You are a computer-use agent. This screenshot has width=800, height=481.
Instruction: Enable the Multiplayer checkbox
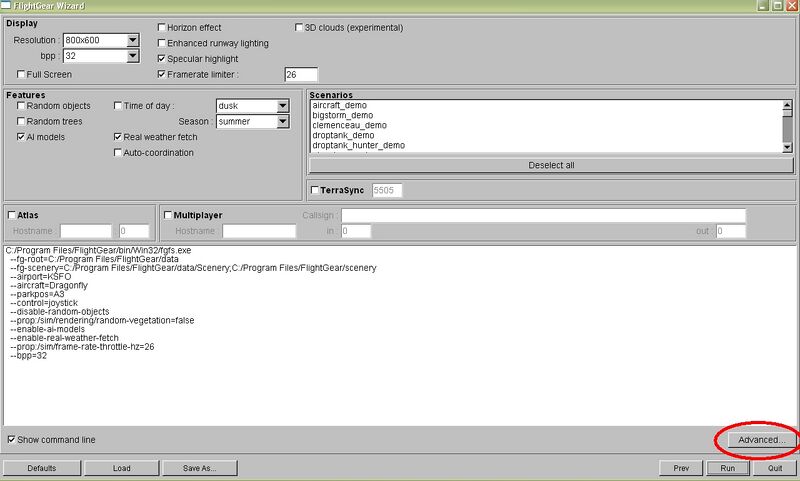(168, 215)
